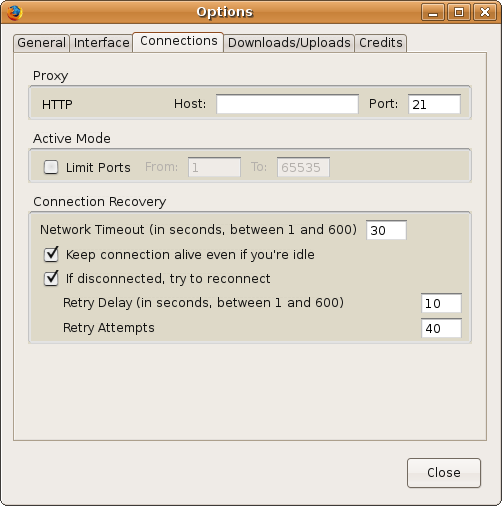502x506 pixels.
Task: Click the Network Timeout field
Action: coord(386,230)
